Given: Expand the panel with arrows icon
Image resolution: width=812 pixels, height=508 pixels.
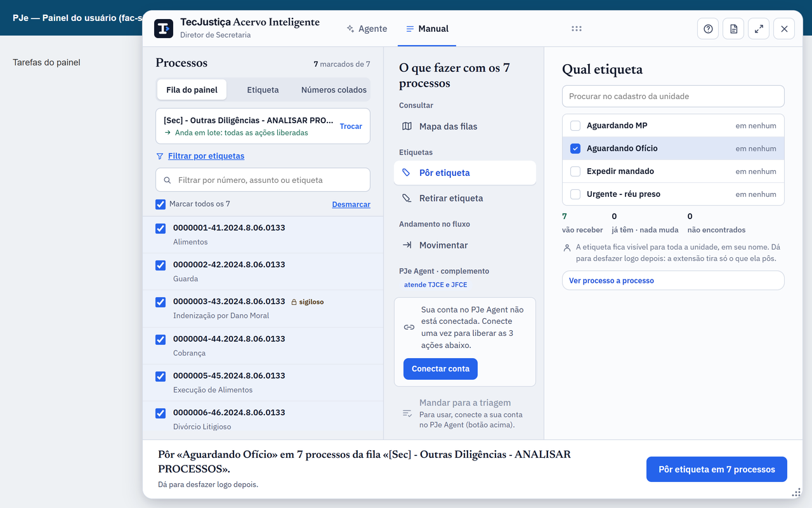Looking at the screenshot, I should [759, 29].
